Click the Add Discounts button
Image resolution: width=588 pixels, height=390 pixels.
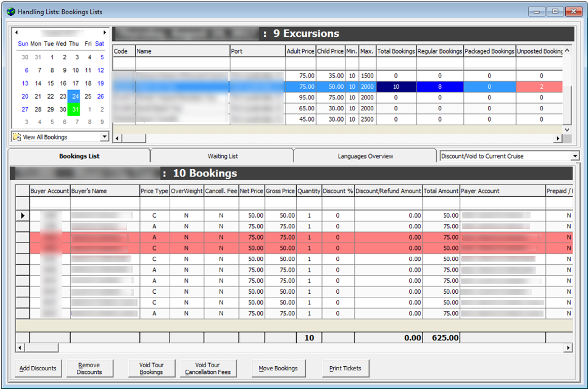pos(38,368)
